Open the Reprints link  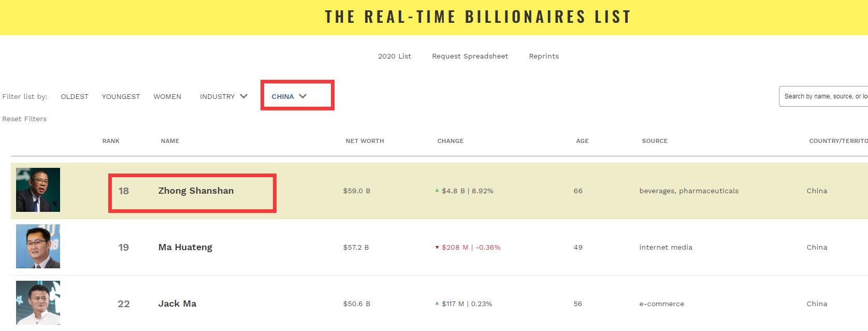click(x=543, y=56)
